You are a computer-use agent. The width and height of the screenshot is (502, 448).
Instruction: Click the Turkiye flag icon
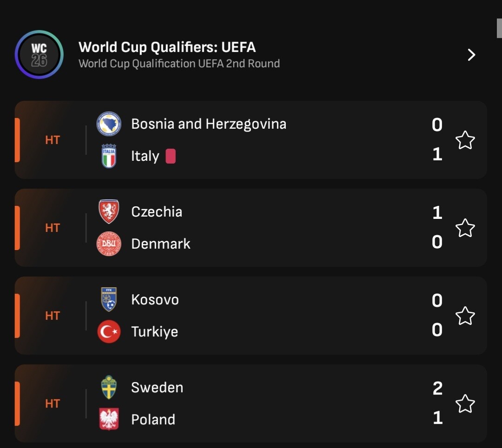109,332
